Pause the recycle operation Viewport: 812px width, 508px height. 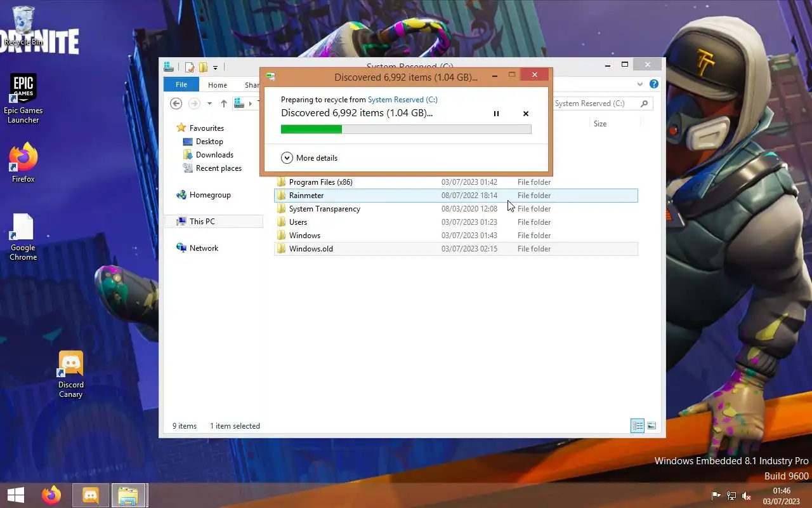[496, 114]
